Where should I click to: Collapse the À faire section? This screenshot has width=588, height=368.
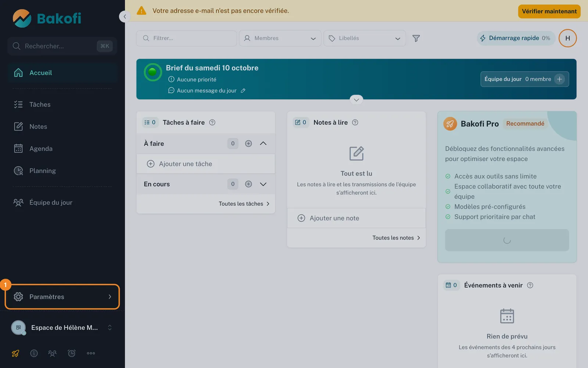[x=263, y=144]
